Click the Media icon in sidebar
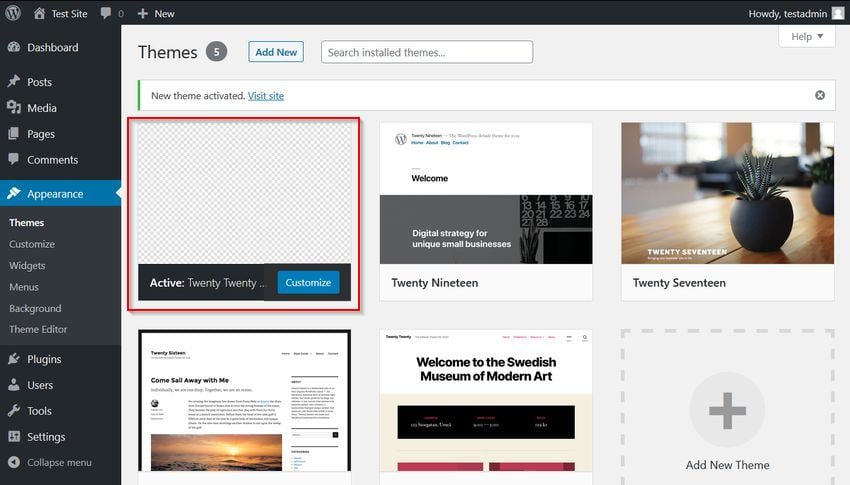The image size is (850, 485). [x=14, y=107]
